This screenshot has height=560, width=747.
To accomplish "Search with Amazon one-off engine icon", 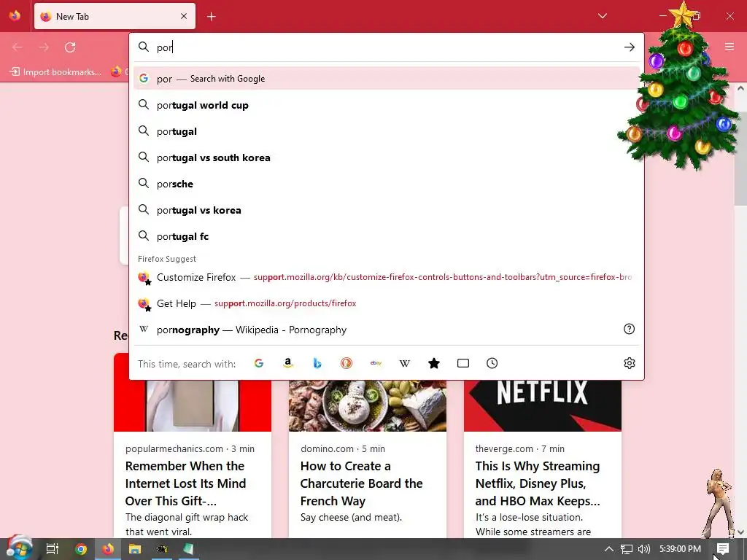I will [287, 363].
